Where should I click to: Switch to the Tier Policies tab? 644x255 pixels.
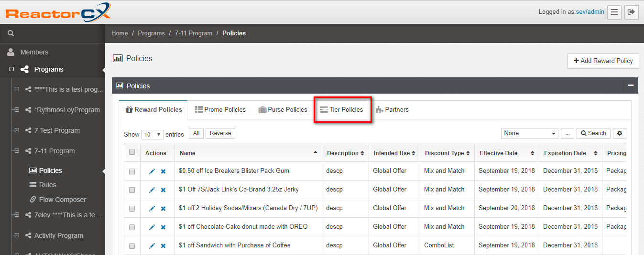pos(342,110)
